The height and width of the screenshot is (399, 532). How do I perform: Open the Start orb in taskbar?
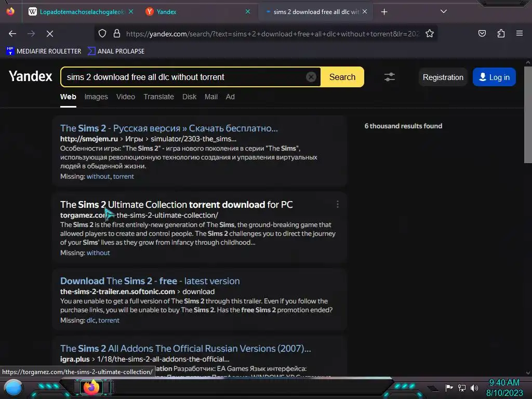click(14, 388)
